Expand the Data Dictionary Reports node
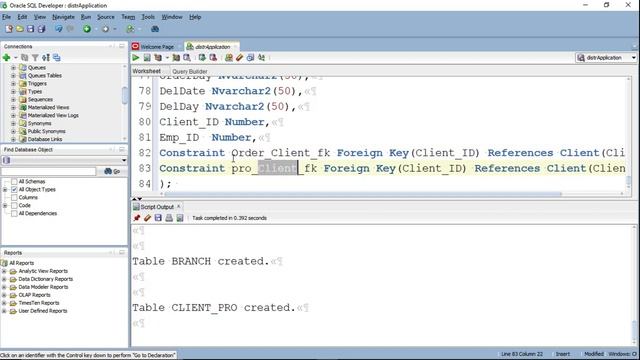The image size is (640, 360). 4,279
